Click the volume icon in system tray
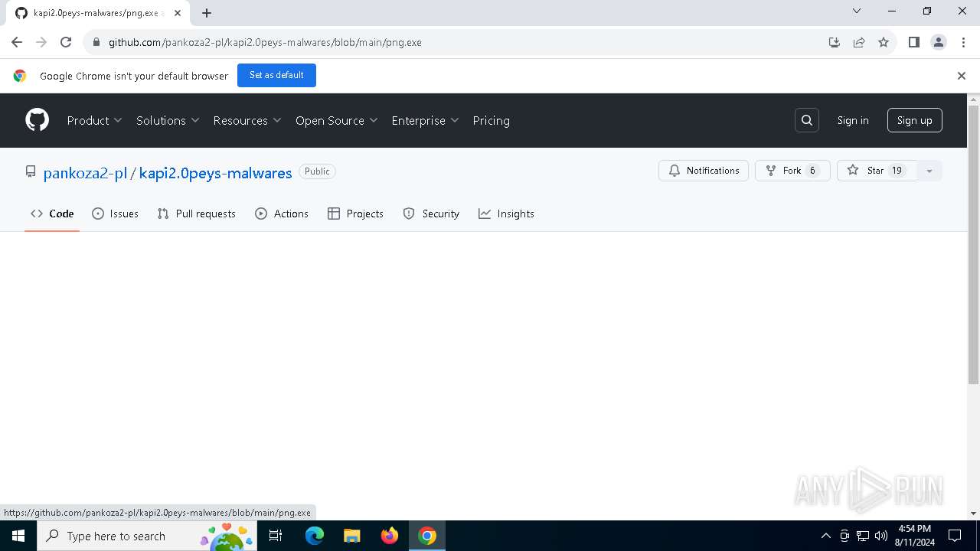The height and width of the screenshot is (551, 980). coord(881,536)
